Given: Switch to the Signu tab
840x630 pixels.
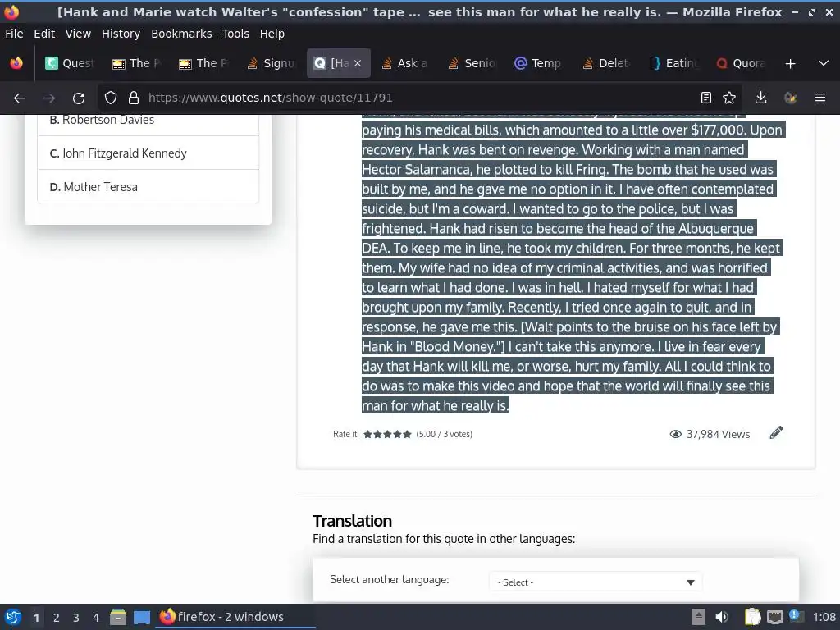Looking at the screenshot, I should [271, 63].
